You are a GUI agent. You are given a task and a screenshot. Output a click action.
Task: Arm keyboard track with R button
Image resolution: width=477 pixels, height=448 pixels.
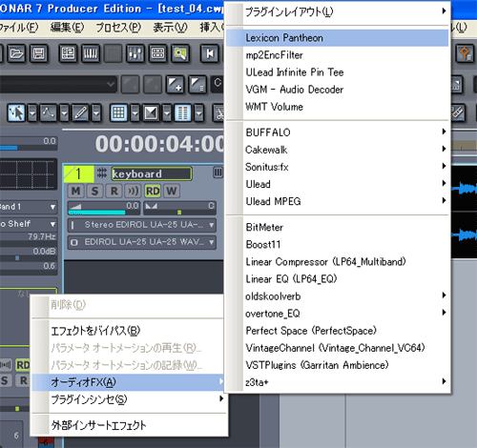114,191
